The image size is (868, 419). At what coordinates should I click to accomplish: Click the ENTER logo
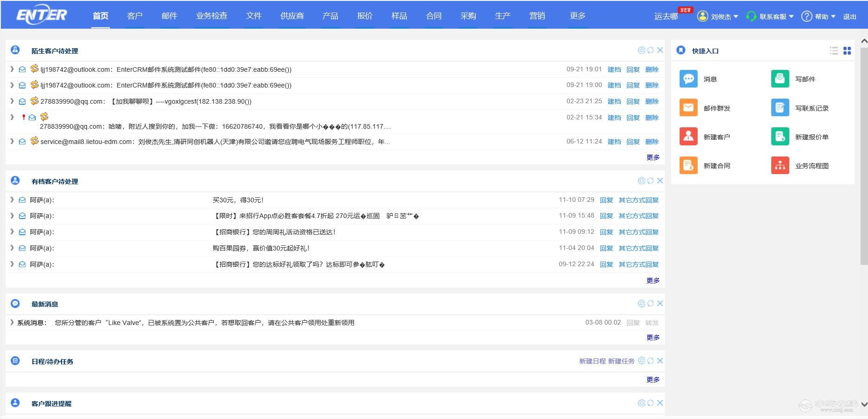42,15
